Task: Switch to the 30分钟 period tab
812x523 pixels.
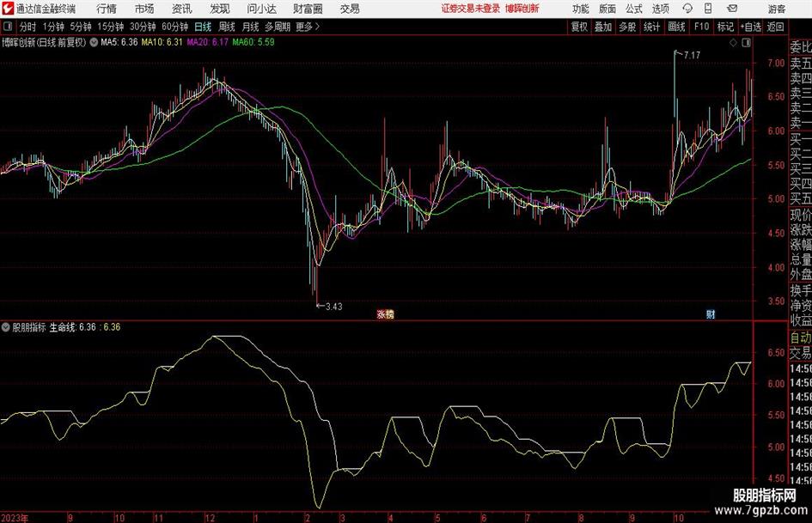Action: (x=143, y=27)
